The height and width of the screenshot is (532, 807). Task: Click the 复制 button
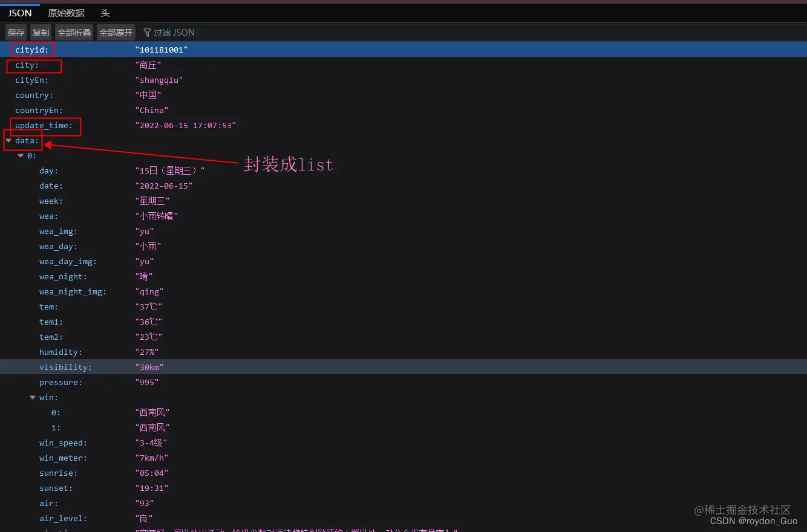pyautogui.click(x=41, y=33)
